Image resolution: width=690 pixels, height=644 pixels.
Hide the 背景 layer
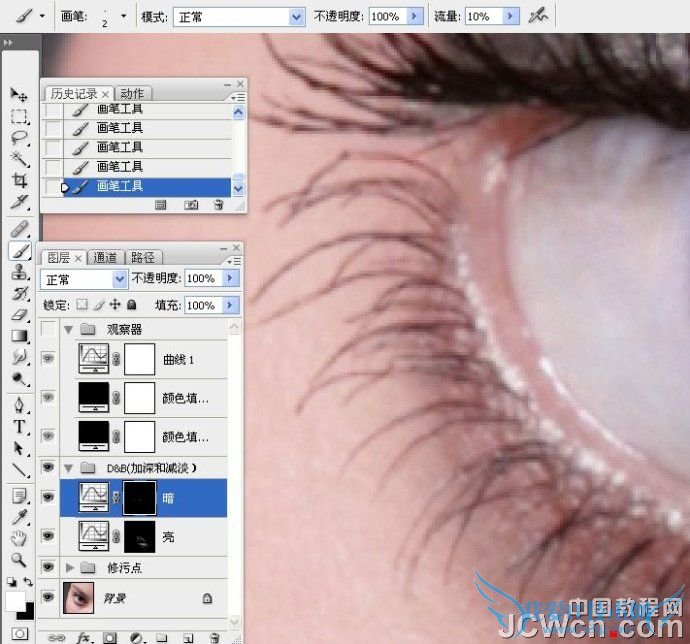[x=48, y=597]
